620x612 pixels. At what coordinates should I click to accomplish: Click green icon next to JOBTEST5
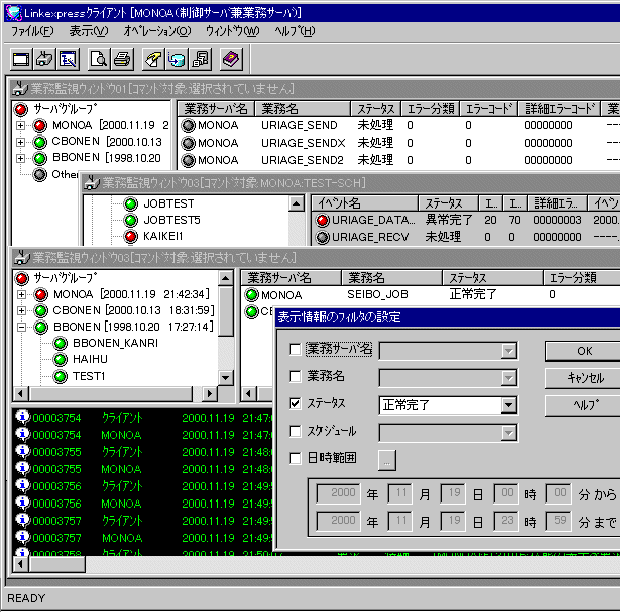(x=130, y=220)
